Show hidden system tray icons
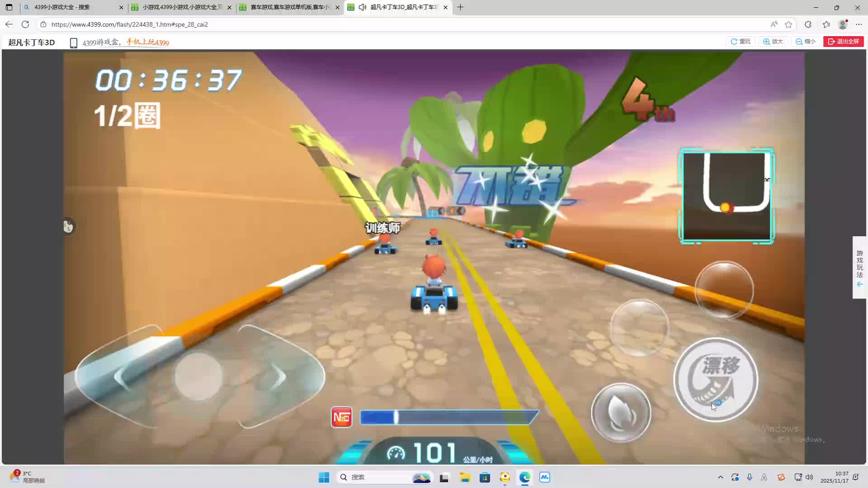Screen dimensions: 868x488 tap(720, 477)
